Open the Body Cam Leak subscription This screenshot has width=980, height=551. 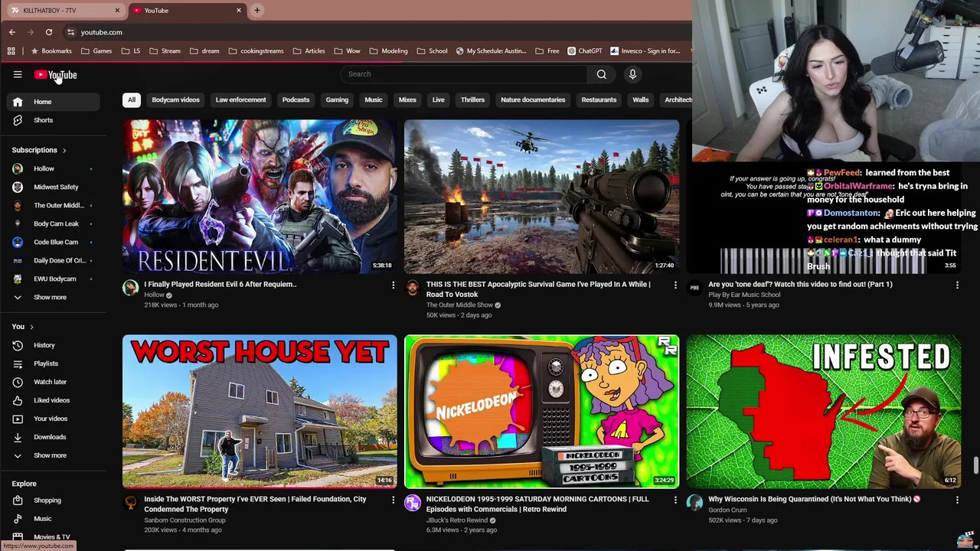click(53, 223)
